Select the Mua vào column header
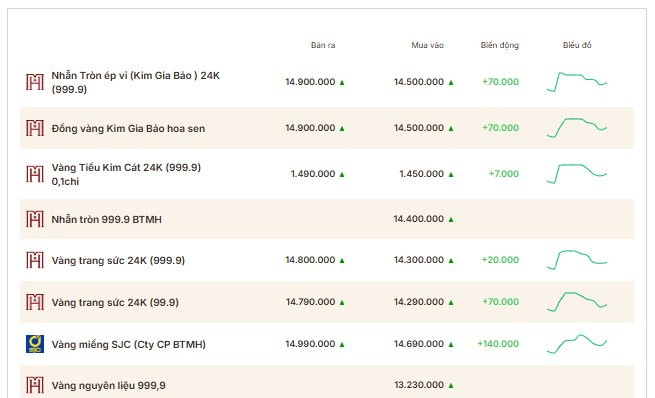 (x=427, y=45)
